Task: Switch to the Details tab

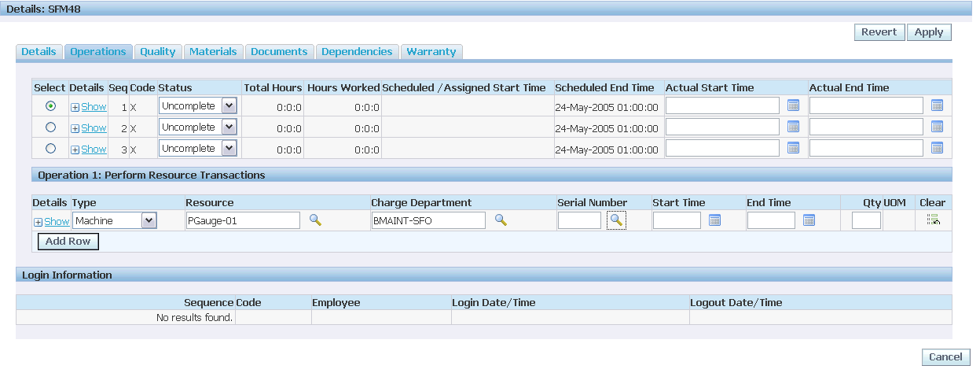Action: pos(39,51)
